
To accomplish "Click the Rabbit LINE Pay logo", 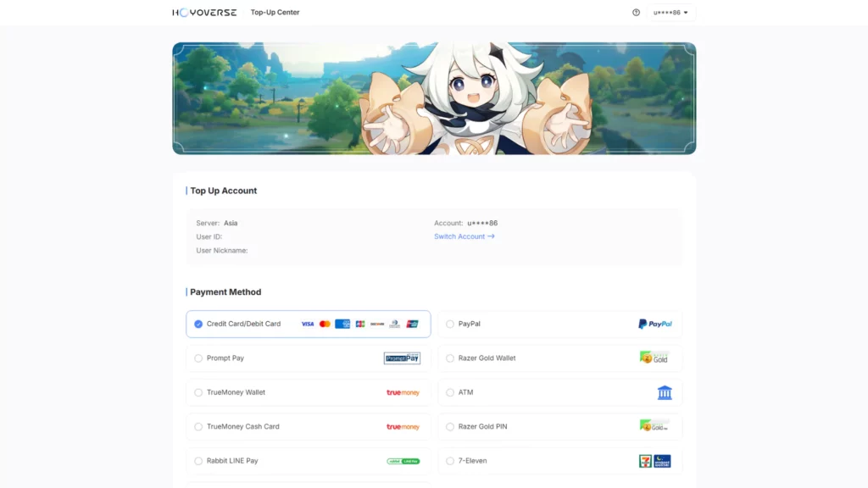I will (403, 462).
